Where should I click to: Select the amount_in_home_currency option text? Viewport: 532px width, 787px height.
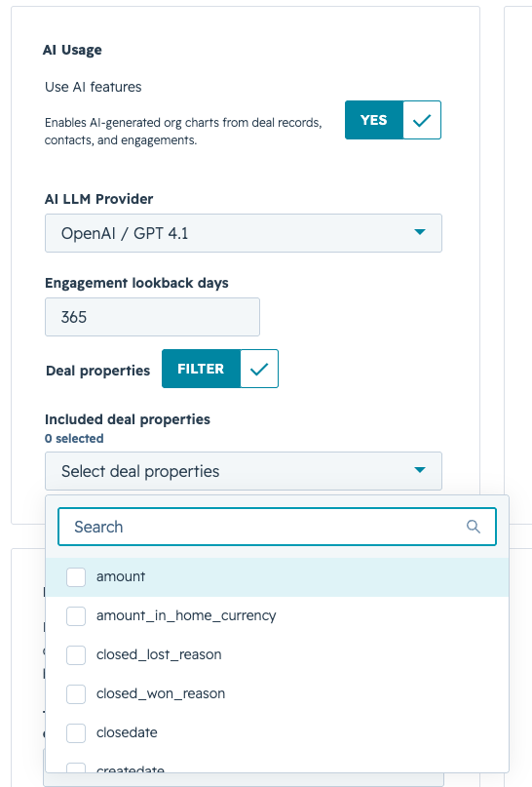point(186,615)
